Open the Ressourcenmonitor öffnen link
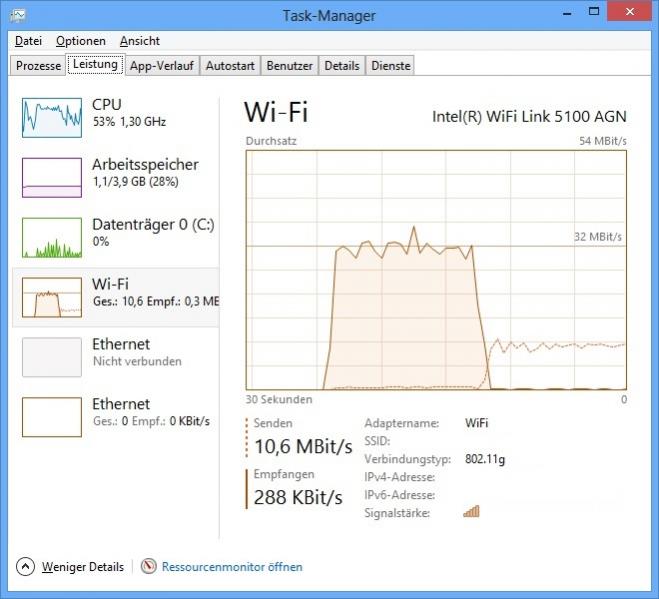The height and width of the screenshot is (599, 659). click(x=231, y=567)
